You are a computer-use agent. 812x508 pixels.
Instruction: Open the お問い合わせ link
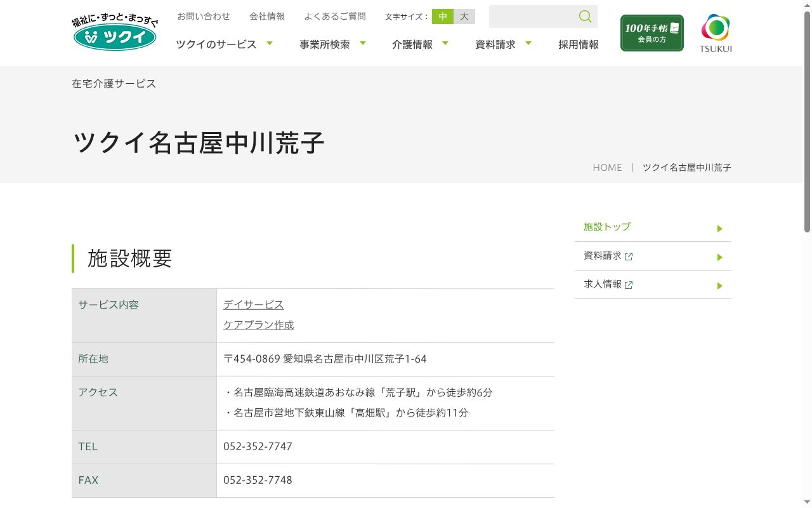click(204, 17)
